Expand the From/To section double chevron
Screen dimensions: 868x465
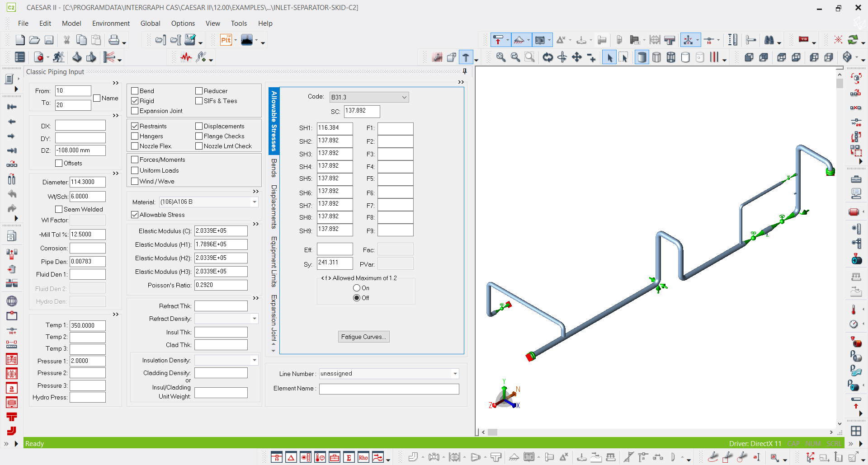coord(116,83)
